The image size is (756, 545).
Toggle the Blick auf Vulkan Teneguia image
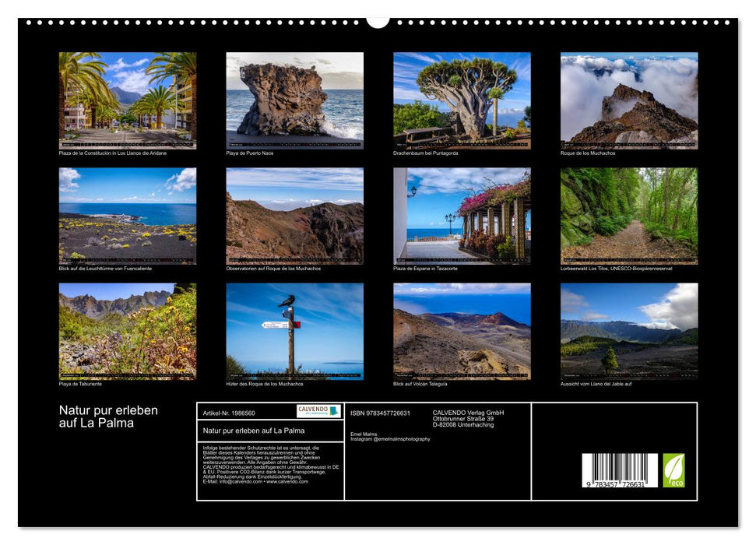point(463,331)
